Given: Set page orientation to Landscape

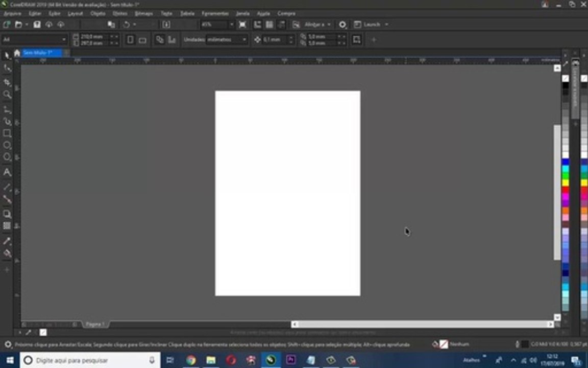Looking at the screenshot, I should pyautogui.click(x=142, y=39).
